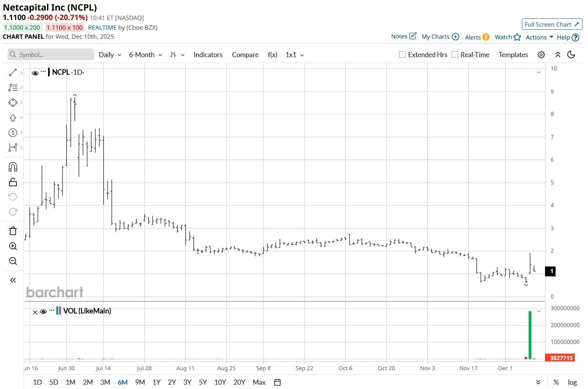Expand the chart pane options chevron

[539, 72]
